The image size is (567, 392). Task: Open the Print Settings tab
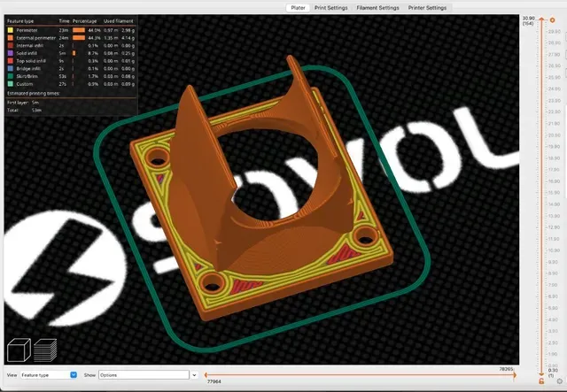[x=330, y=8]
